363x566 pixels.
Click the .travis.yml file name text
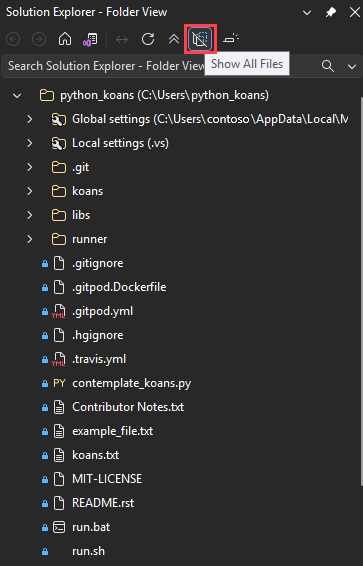99,359
